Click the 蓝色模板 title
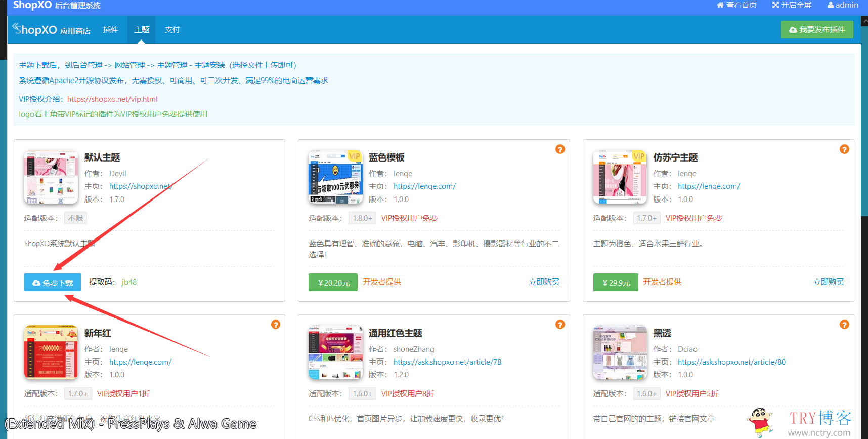Viewport: 868px width, 439px height. (386, 157)
